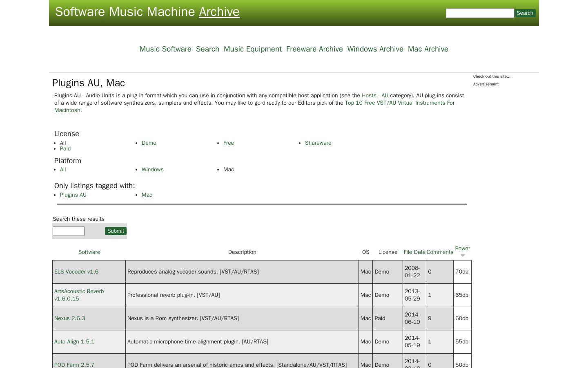This screenshot has height=368, width=588.
Task: Open the Mac Archive nav link
Action: [x=428, y=49]
